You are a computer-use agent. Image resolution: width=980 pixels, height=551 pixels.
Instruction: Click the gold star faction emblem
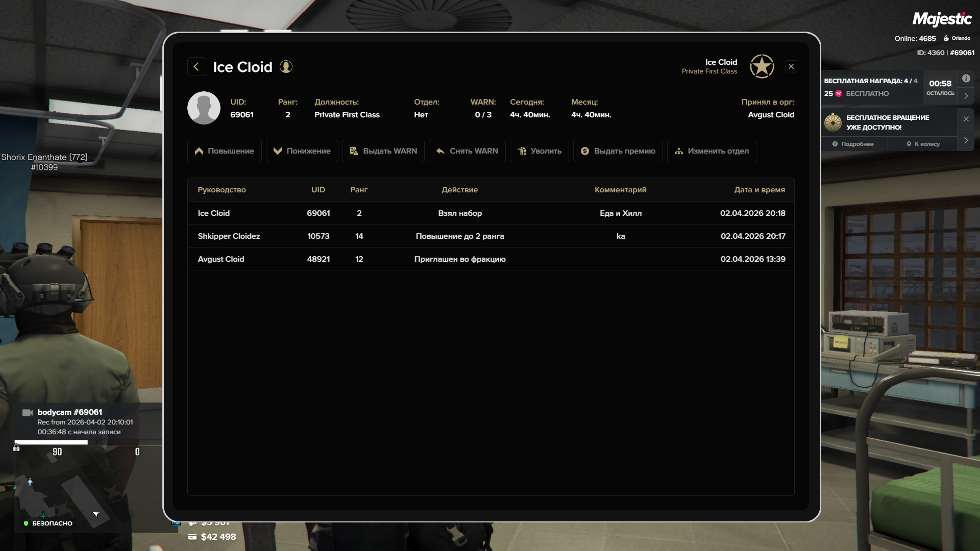(x=762, y=66)
